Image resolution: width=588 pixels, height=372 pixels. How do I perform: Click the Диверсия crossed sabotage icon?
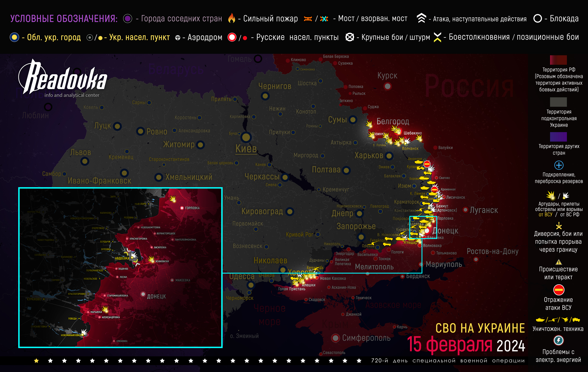coord(559,226)
